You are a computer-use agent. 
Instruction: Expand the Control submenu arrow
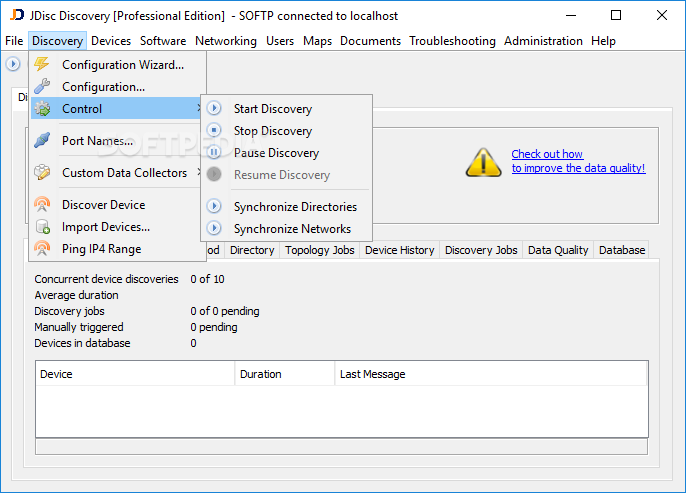pos(198,108)
